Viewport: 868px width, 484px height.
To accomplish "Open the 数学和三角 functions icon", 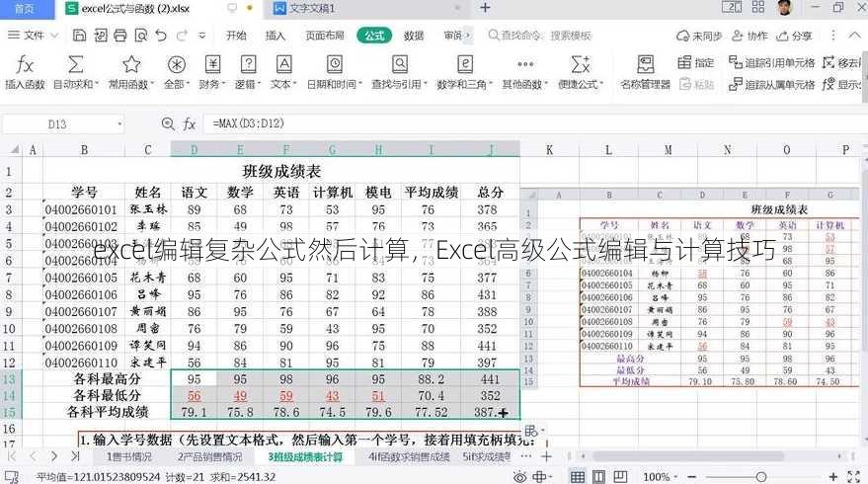I will coord(465,65).
